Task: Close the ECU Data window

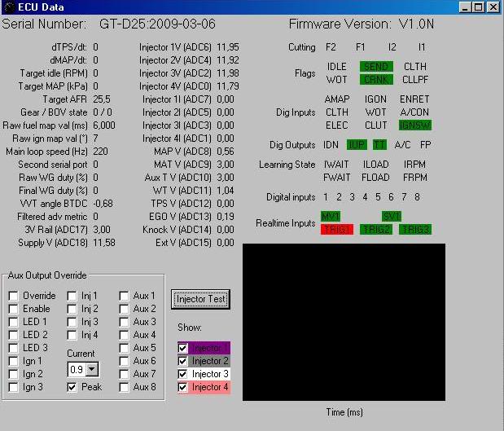Action: coord(493,7)
